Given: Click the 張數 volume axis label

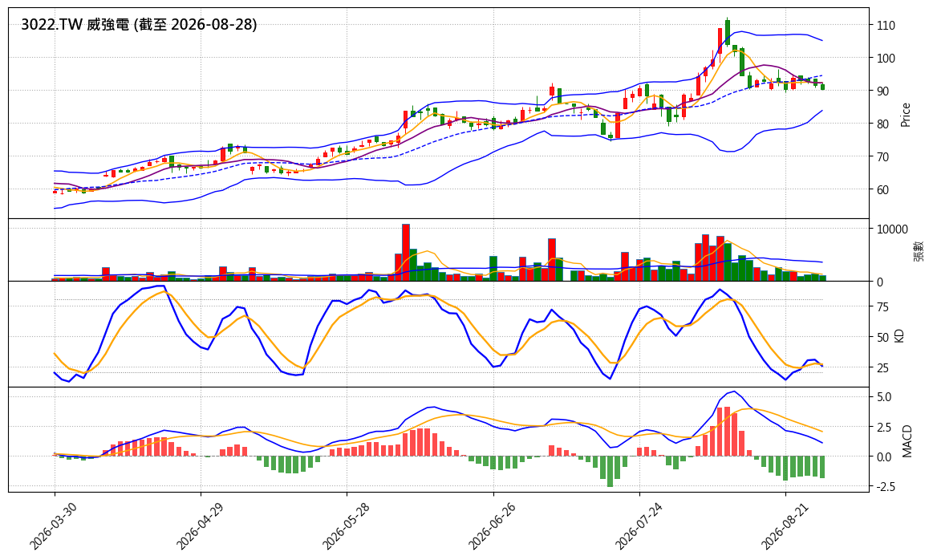Looking at the screenshot, I should [x=919, y=250].
